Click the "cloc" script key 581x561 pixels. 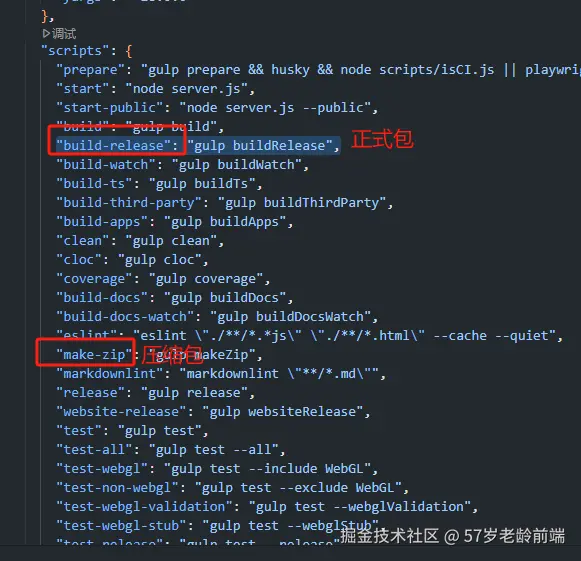pyautogui.click(x=79, y=259)
